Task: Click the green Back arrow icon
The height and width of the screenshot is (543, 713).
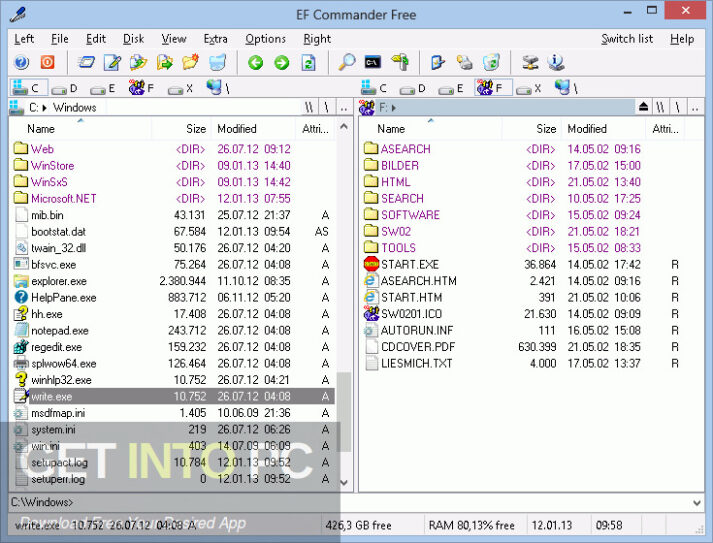Action: point(256,62)
